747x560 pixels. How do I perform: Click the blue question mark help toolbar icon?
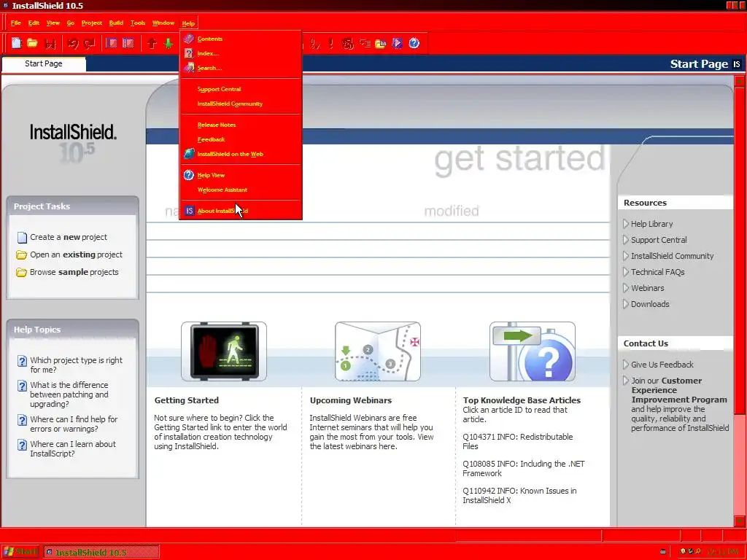coord(414,43)
